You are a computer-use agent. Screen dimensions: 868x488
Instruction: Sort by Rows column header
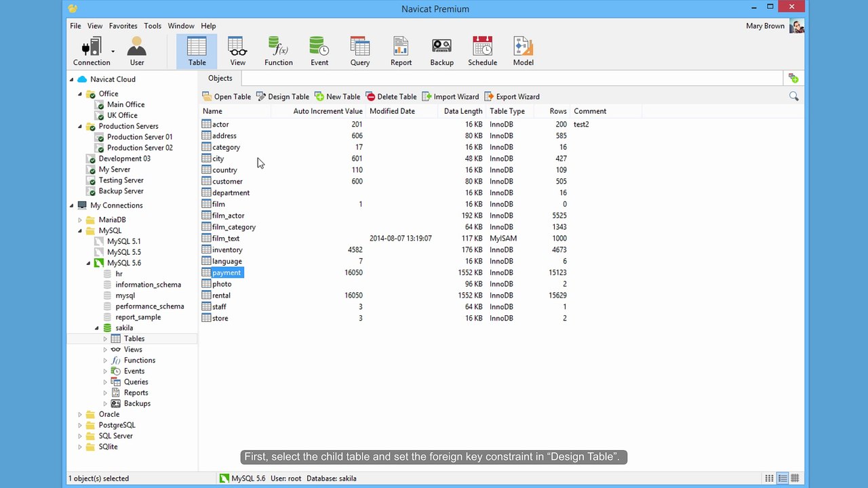553,111
